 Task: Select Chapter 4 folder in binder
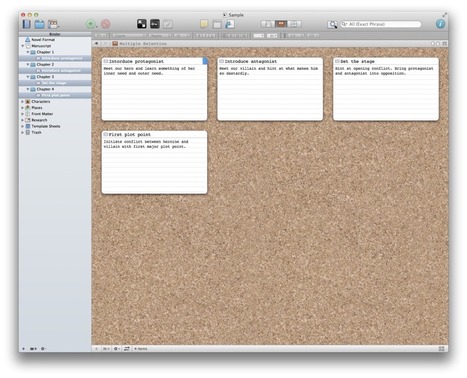pos(45,89)
